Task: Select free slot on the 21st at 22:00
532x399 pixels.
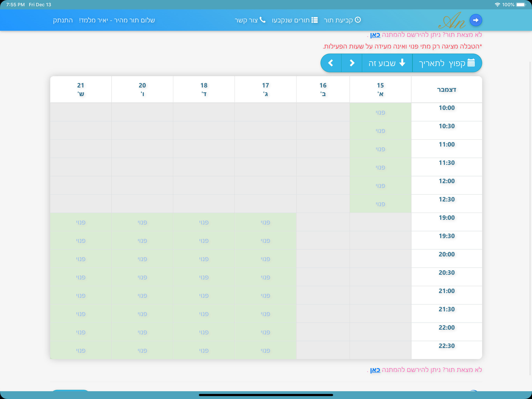Action: point(81,332)
